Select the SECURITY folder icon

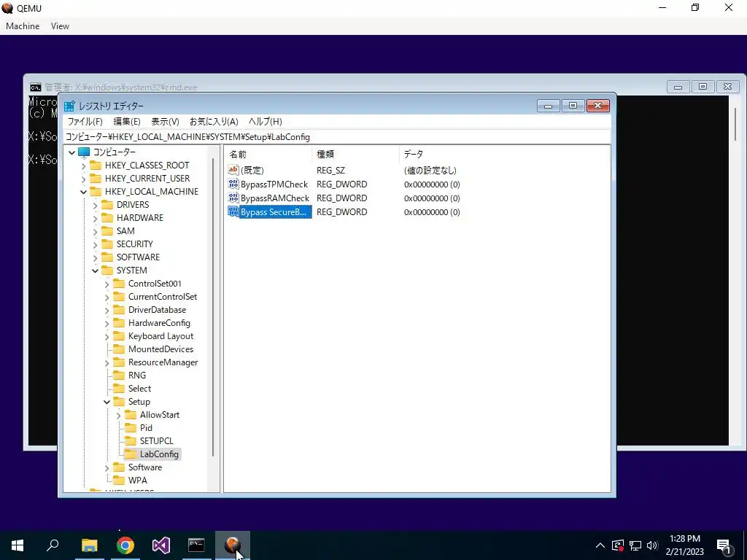[108, 244]
